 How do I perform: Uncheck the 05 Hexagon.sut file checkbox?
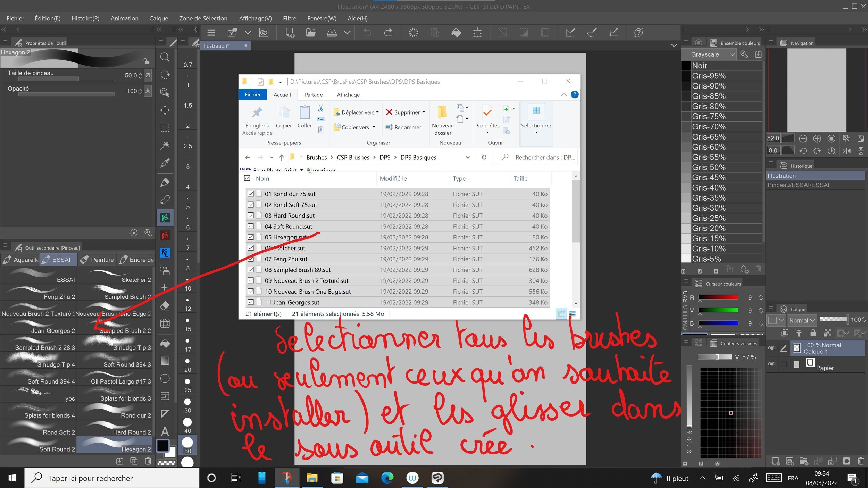(251, 237)
